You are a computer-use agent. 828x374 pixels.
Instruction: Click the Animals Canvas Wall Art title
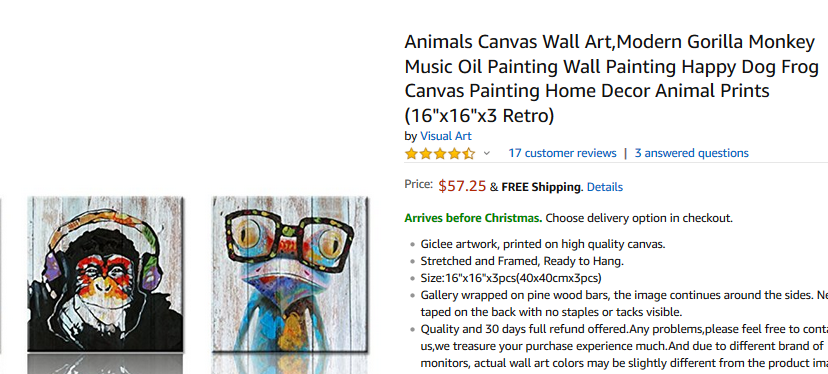(611, 78)
